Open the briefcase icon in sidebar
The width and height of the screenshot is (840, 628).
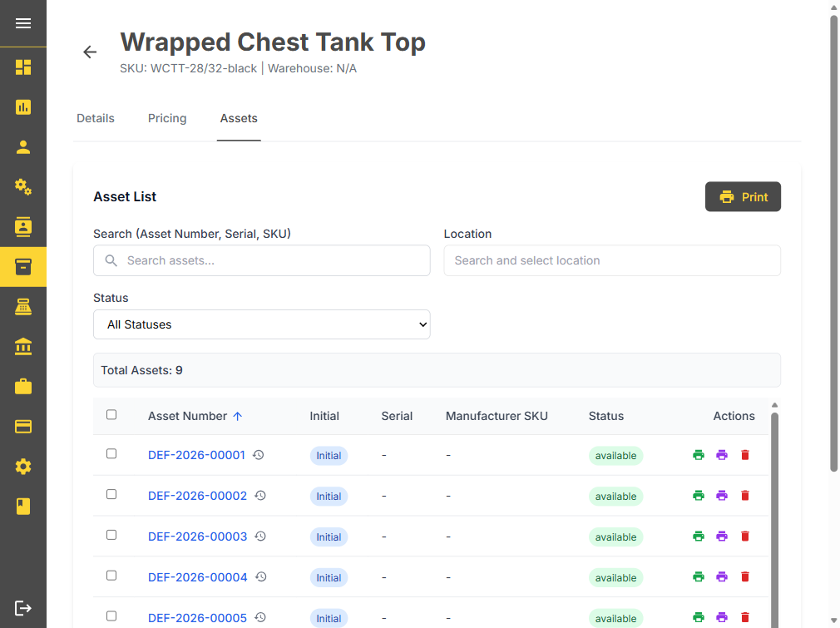[23, 386]
